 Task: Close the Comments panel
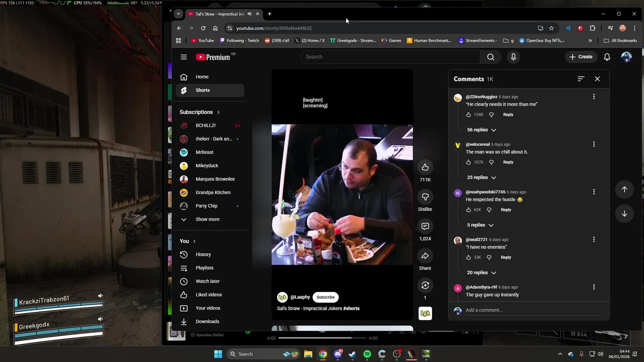[597, 79]
